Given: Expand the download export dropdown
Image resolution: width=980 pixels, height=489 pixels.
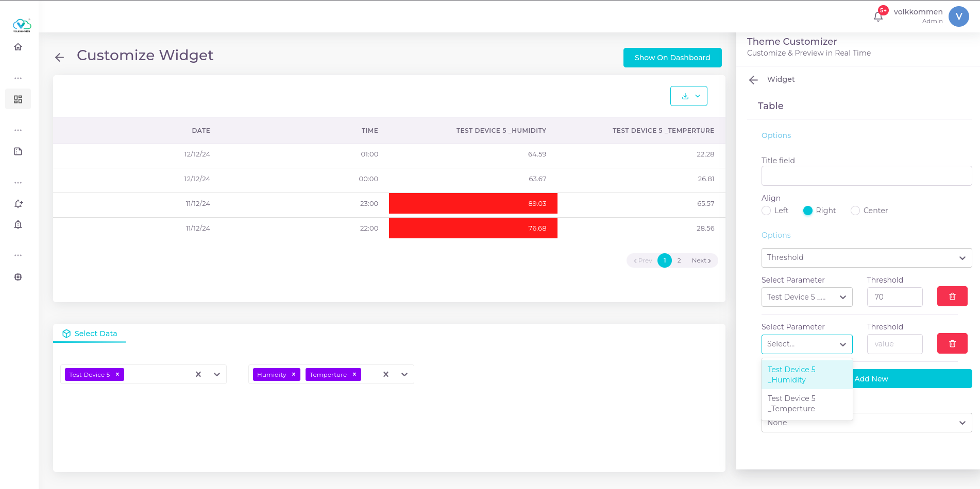Looking at the screenshot, I should tap(688, 96).
